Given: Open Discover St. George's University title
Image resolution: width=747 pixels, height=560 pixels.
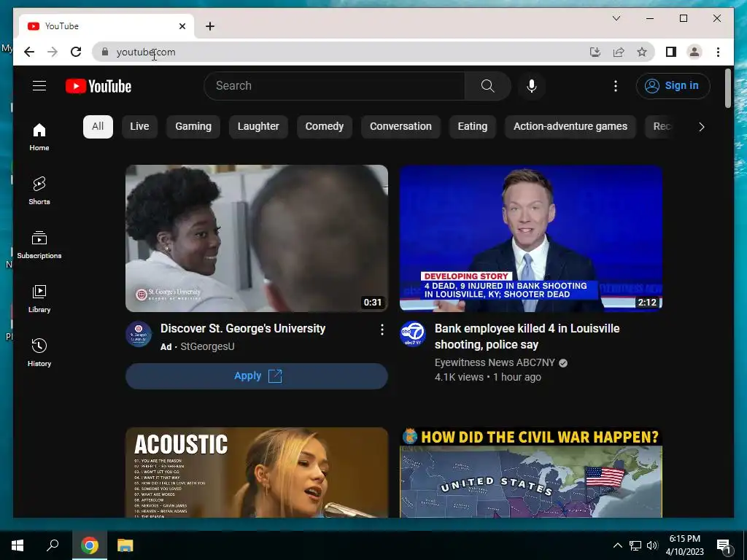Looking at the screenshot, I should click(243, 329).
